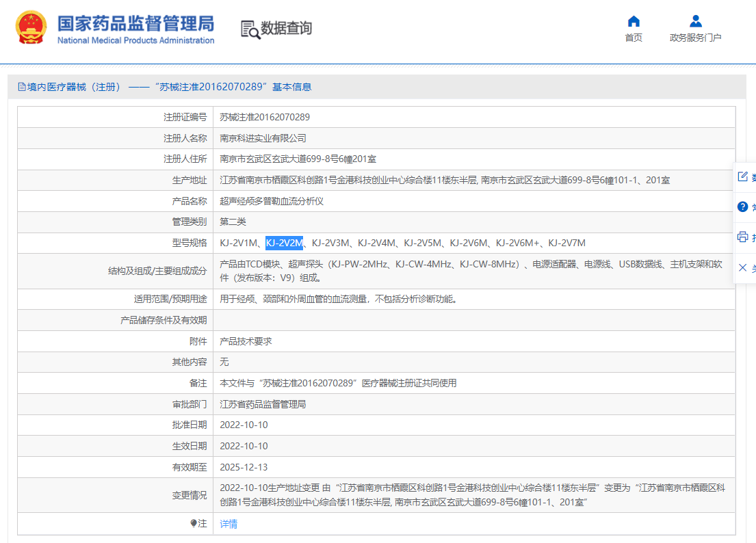Click the national emblem logo

click(31, 27)
